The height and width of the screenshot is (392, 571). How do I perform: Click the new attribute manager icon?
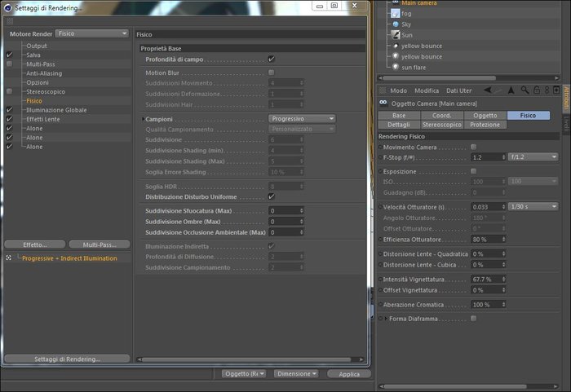[x=556, y=90]
